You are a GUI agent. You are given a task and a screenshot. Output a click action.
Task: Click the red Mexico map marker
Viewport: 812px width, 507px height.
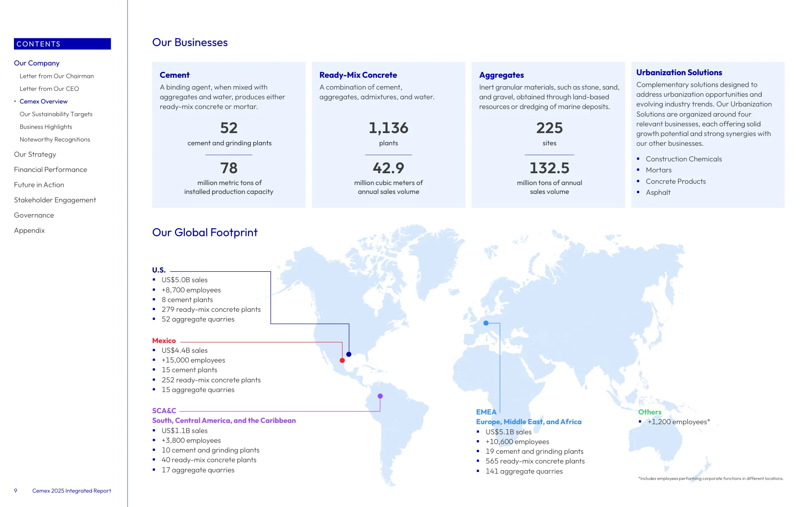pos(342,360)
